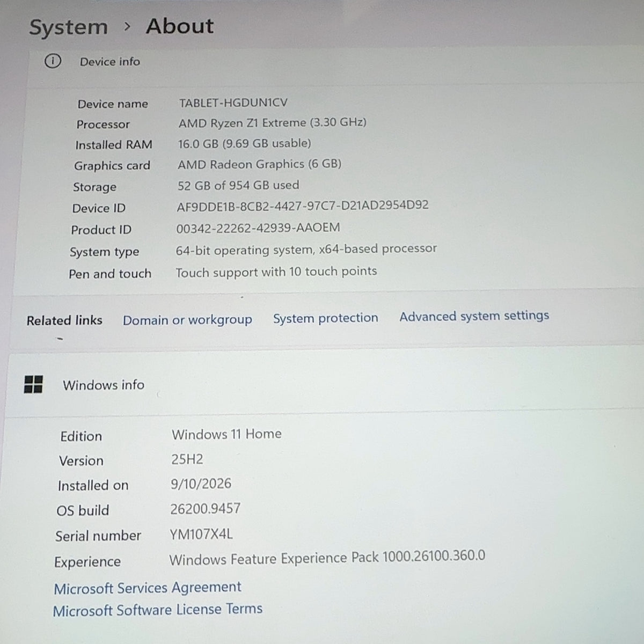Open Microsoft Software License Terms link
The image size is (644, 644).
(157, 610)
